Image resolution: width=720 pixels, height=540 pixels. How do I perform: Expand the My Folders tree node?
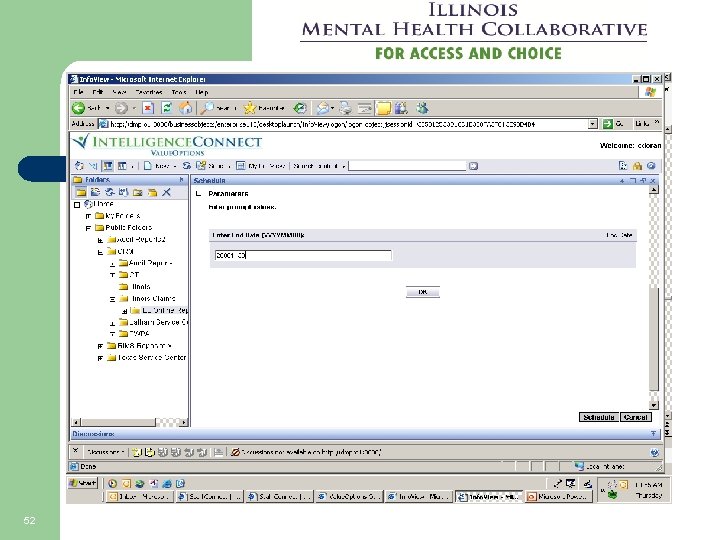89,216
